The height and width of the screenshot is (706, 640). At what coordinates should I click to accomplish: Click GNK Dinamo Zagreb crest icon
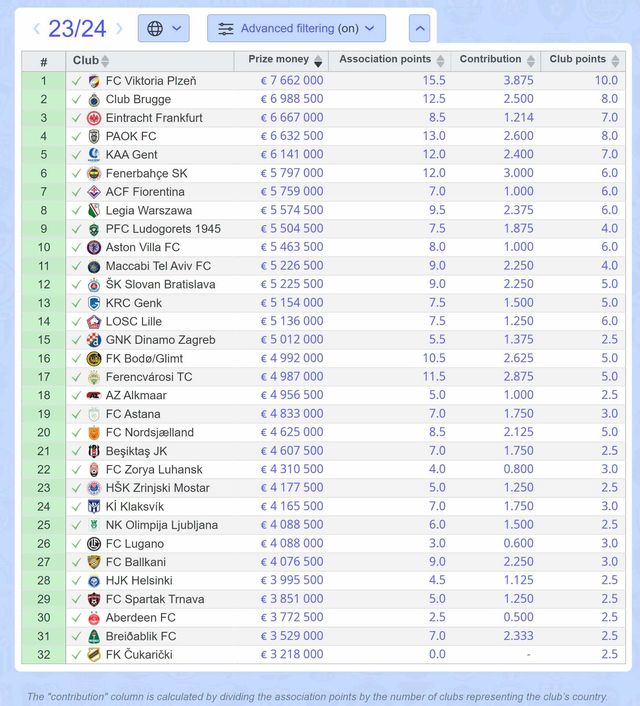[x=94, y=340]
